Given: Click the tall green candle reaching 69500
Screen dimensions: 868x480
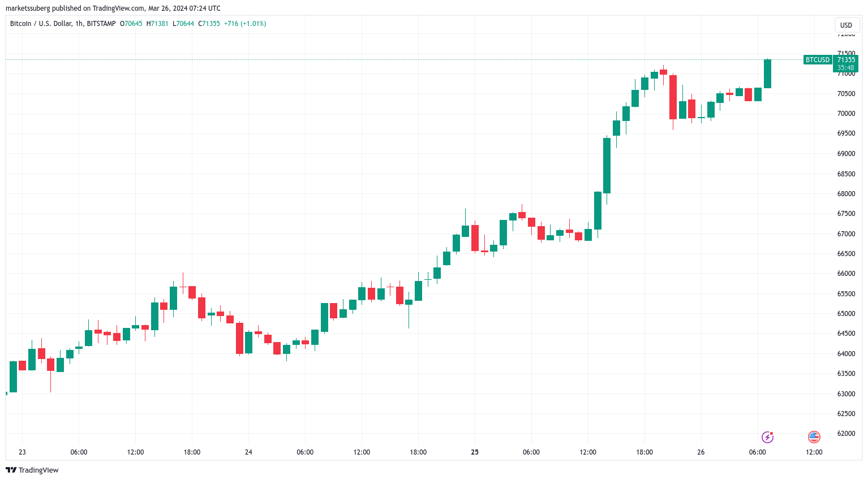Looking at the screenshot, I should (607, 165).
